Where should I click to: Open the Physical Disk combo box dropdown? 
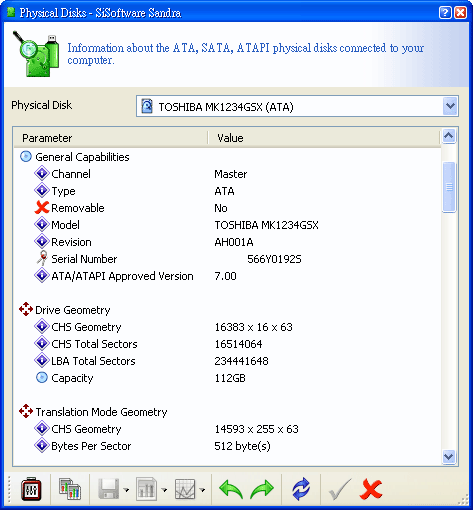450,106
